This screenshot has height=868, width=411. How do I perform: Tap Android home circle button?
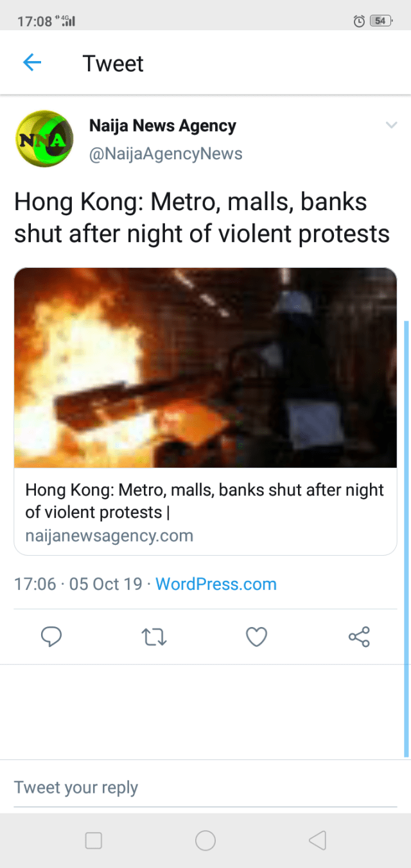pos(205,840)
